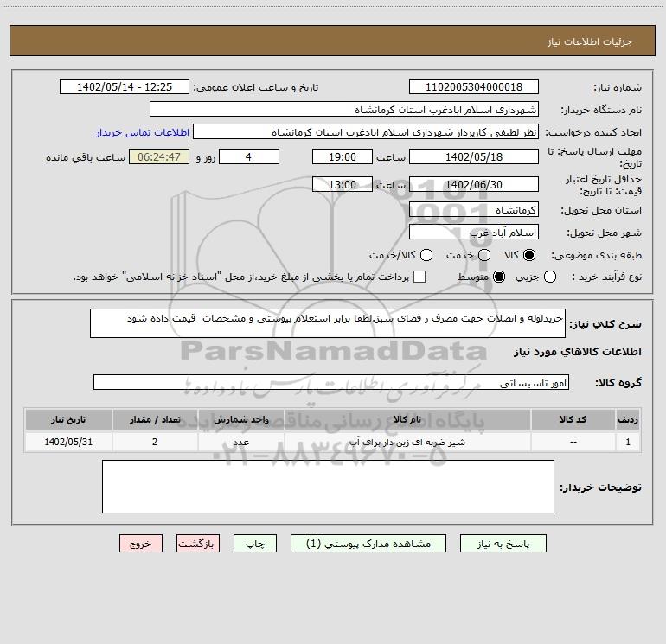Click the goods group field امور تاسیساتی
The height and width of the screenshot is (644, 666).
tap(331, 382)
